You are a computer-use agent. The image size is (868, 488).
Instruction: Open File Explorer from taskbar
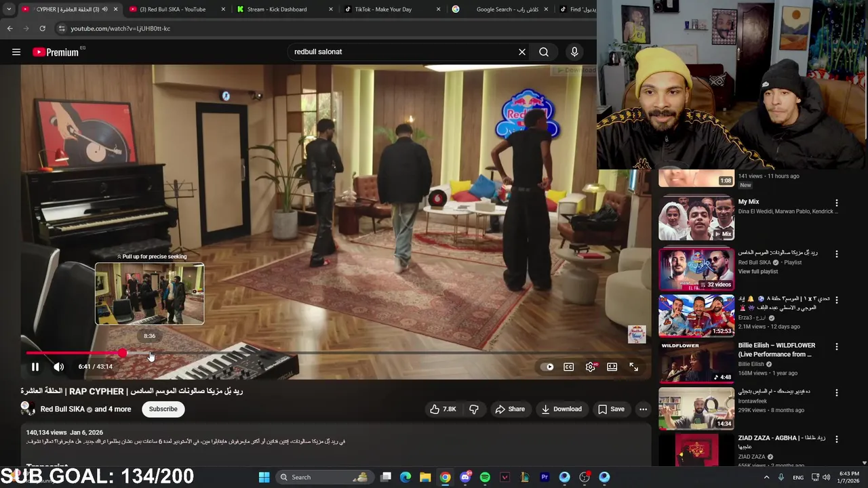point(425,477)
